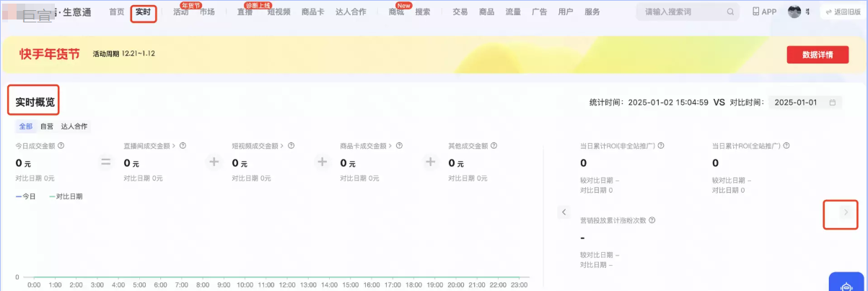Screen dimensions: 868x291
Task: Show help for 今日成交金额
Action: (x=61, y=145)
